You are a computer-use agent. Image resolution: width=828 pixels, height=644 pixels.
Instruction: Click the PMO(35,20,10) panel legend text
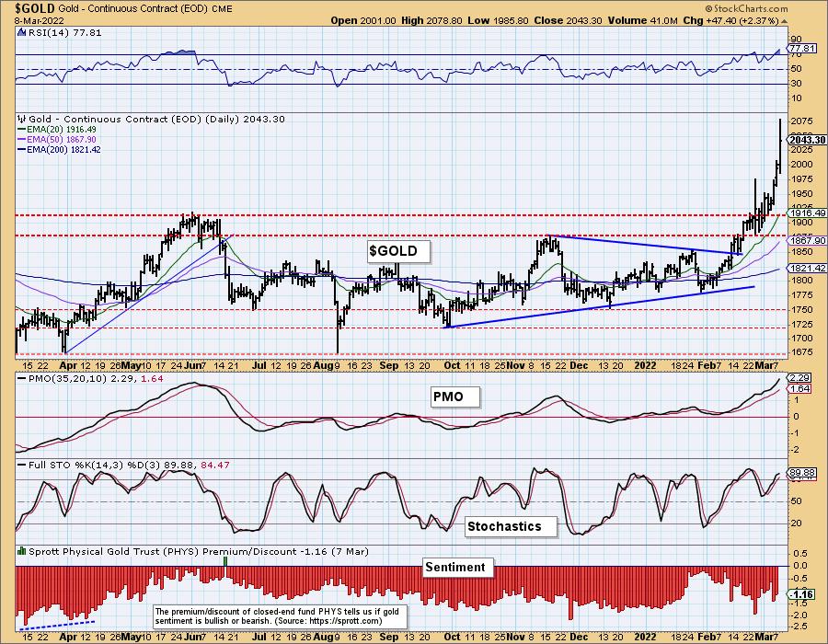pyautogui.click(x=96, y=378)
